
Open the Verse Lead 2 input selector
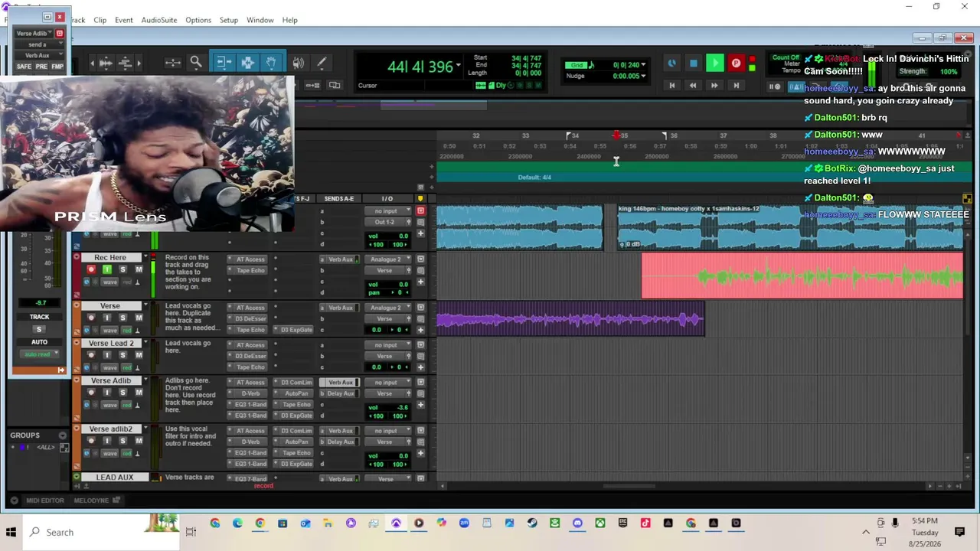pos(388,345)
